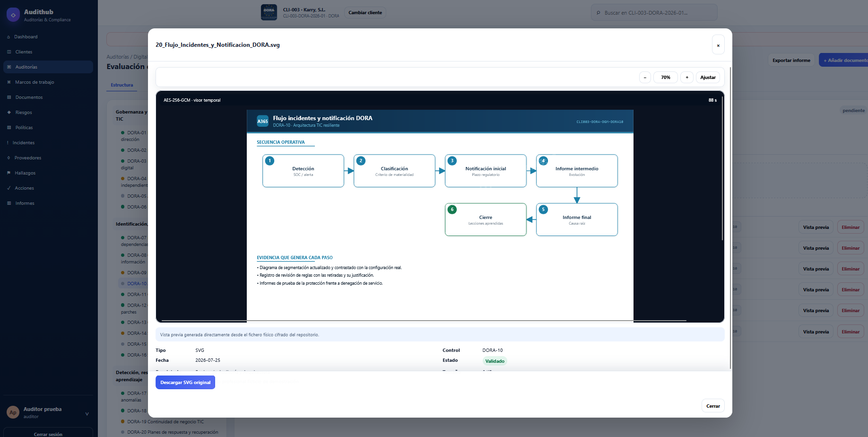
Task: Open Hallazgos in the sidebar
Action: point(25,173)
